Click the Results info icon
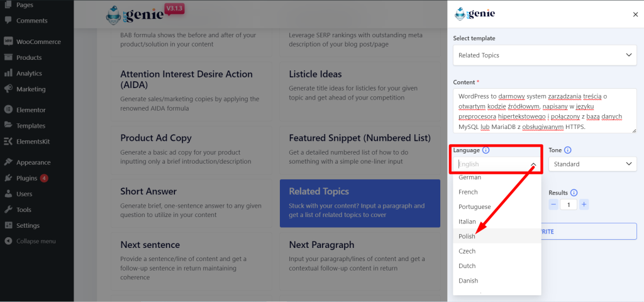The image size is (644, 302). tap(574, 193)
